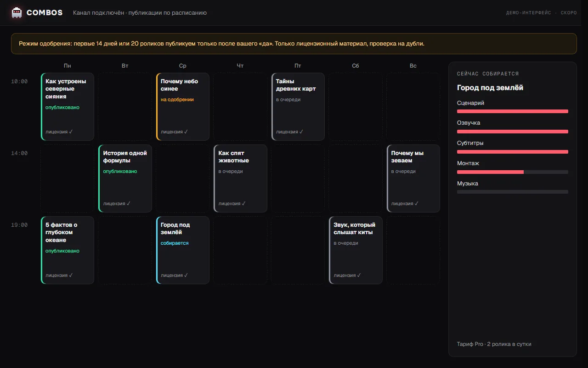Click the 10:00 time row label

point(19,81)
